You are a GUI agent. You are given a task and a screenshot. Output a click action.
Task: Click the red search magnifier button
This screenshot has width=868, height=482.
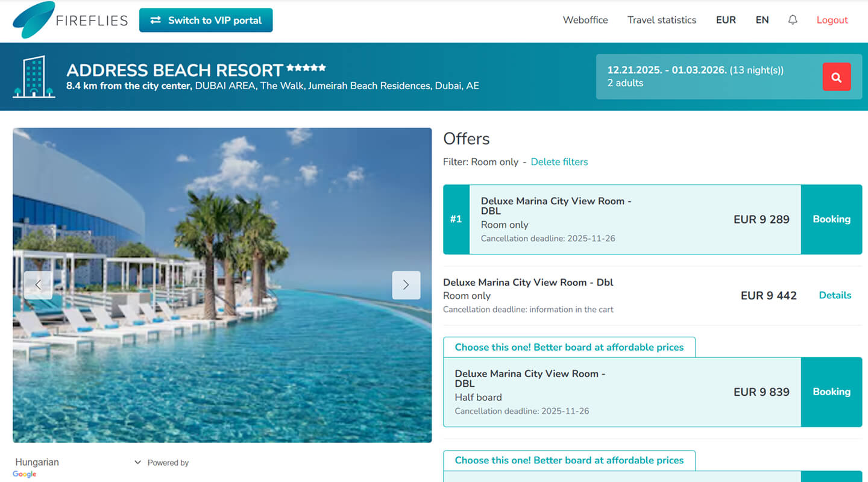[x=837, y=77]
